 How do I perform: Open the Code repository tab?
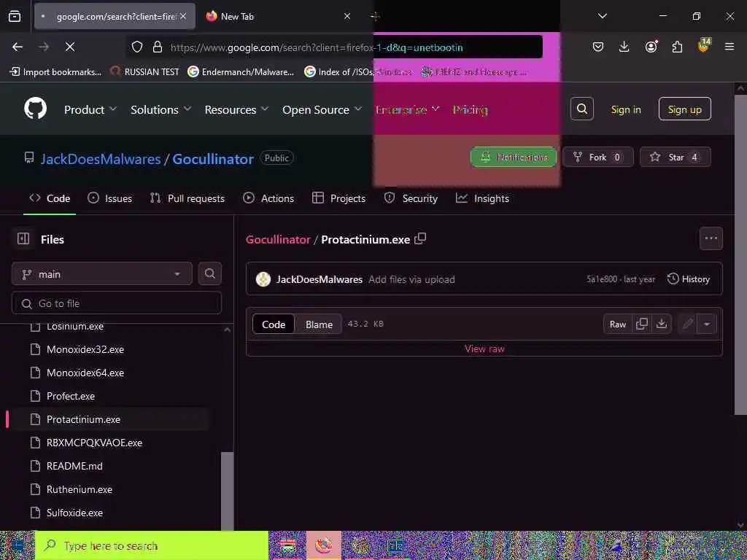[x=50, y=198]
